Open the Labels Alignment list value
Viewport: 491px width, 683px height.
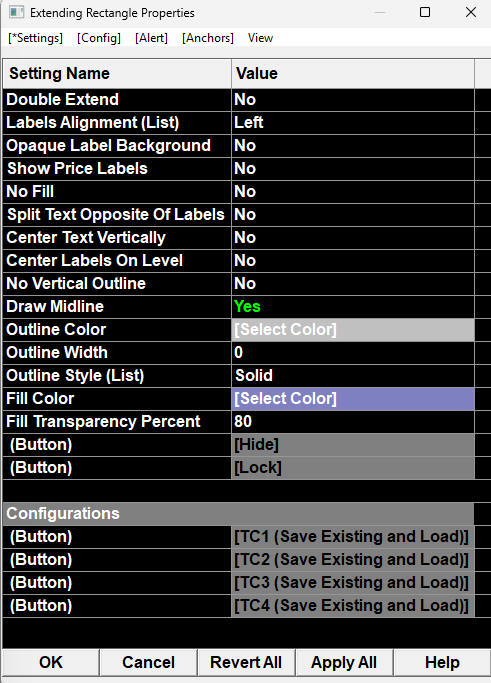[352, 123]
